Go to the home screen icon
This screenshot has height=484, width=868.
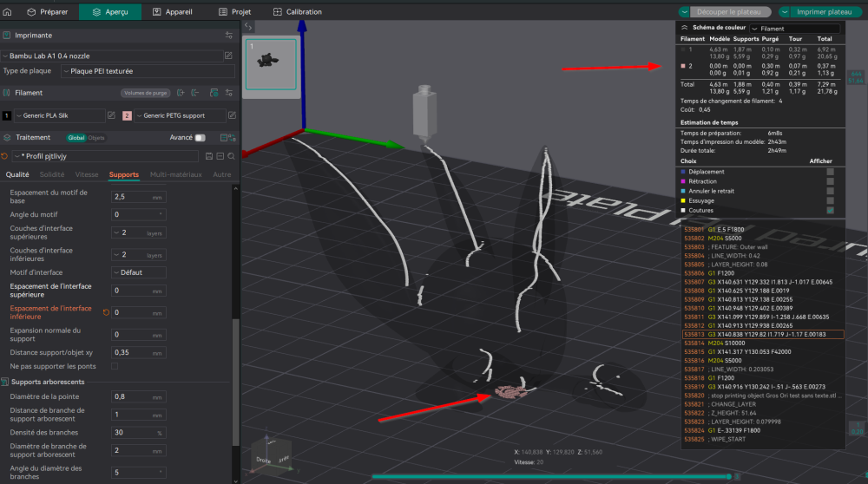coord(7,11)
